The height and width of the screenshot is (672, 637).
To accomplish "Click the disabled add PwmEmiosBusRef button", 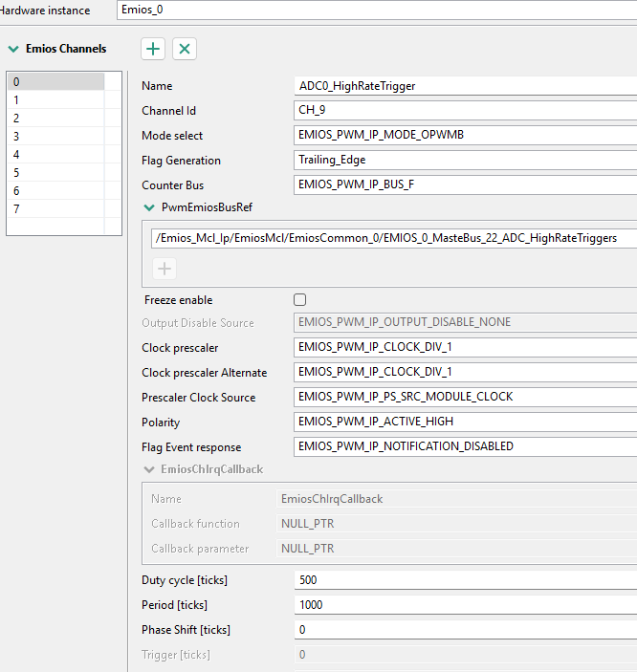I will tap(165, 269).
